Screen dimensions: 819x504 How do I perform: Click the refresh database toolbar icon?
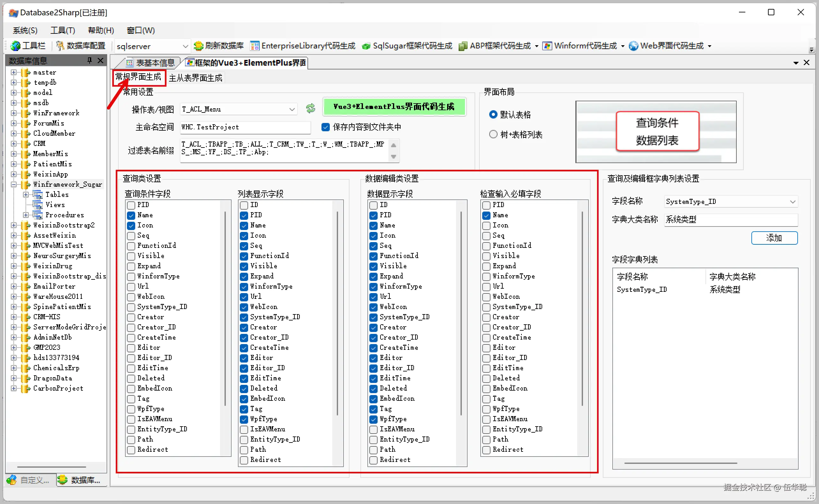point(198,46)
